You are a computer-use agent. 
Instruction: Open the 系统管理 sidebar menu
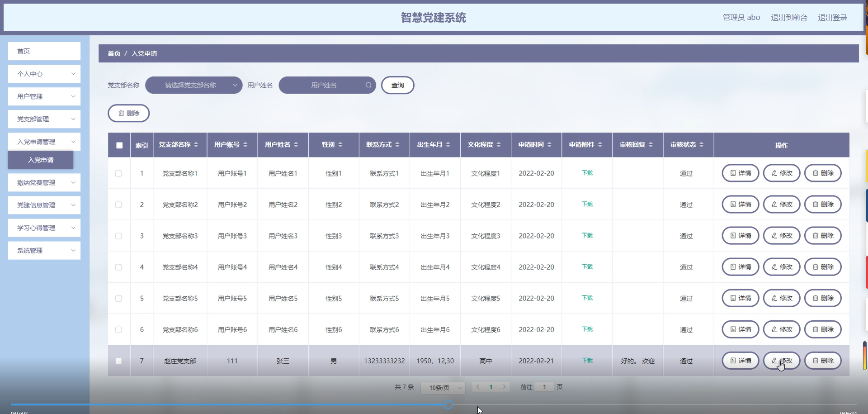tap(44, 250)
